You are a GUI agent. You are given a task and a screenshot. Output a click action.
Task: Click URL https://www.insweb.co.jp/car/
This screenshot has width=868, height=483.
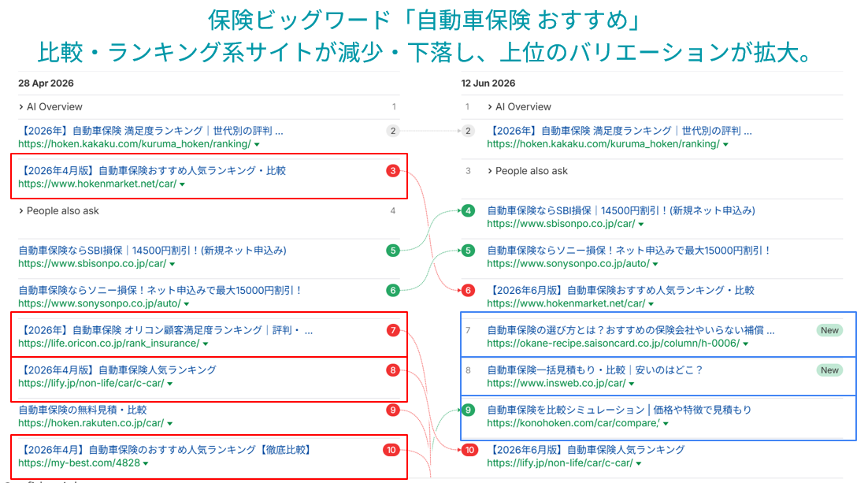(556, 383)
